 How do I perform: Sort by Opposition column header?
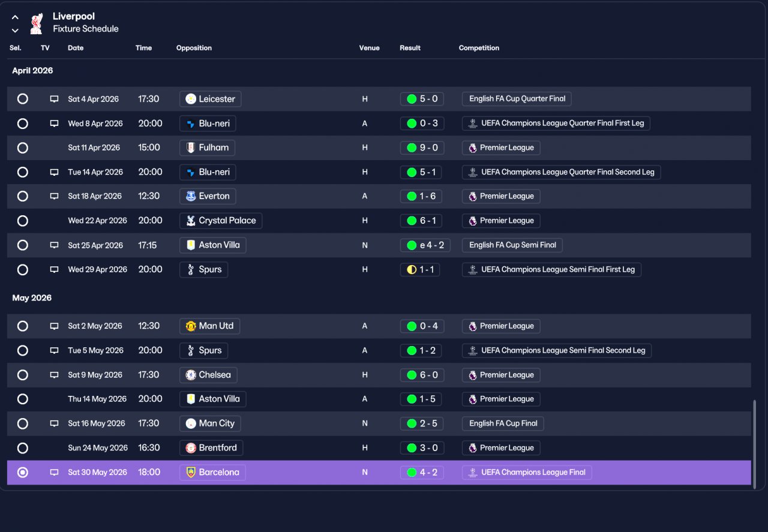pyautogui.click(x=194, y=48)
